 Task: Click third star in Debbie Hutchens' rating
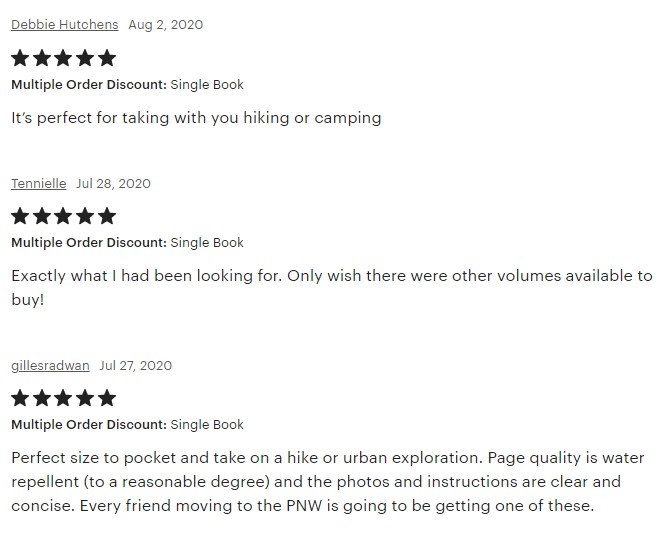point(64,58)
